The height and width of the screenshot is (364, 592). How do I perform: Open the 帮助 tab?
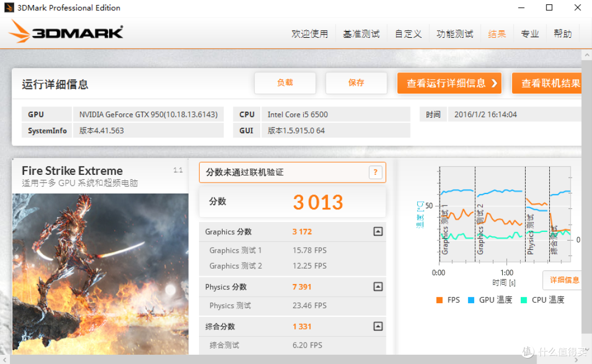pyautogui.click(x=562, y=34)
